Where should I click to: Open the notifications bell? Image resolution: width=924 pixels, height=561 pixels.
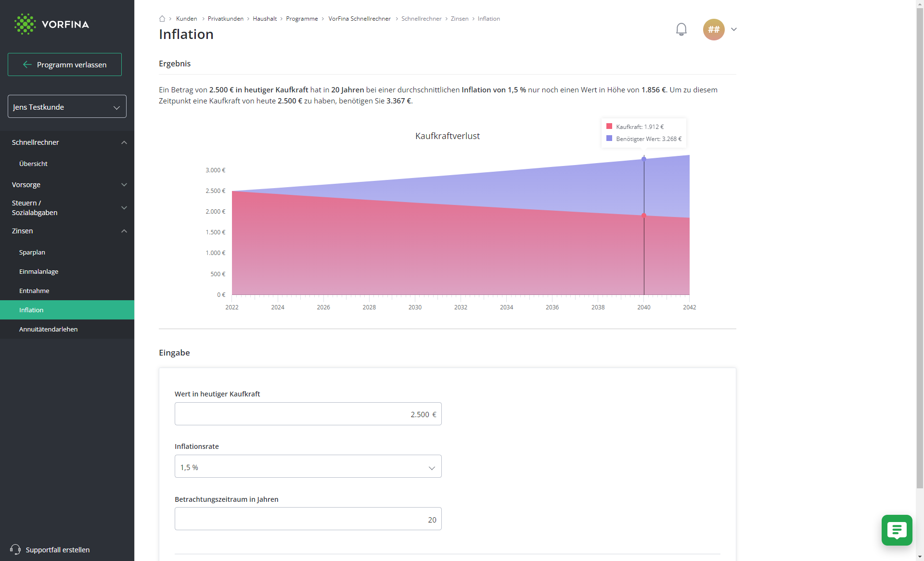tap(681, 29)
